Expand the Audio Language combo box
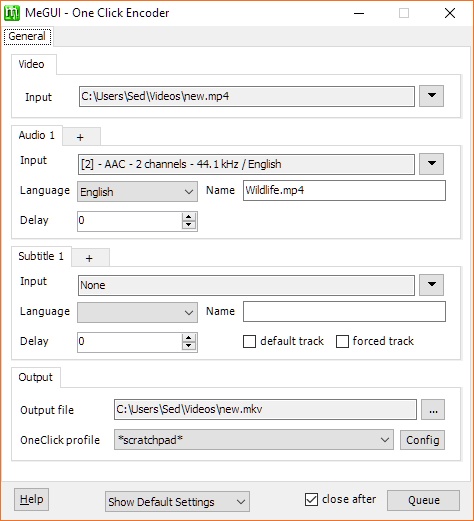The image size is (474, 521). click(137, 191)
